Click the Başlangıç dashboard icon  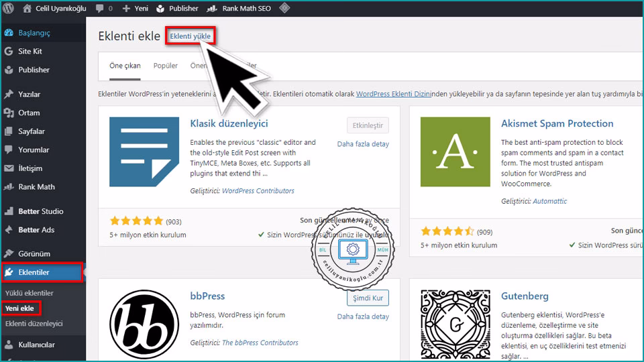click(x=9, y=33)
